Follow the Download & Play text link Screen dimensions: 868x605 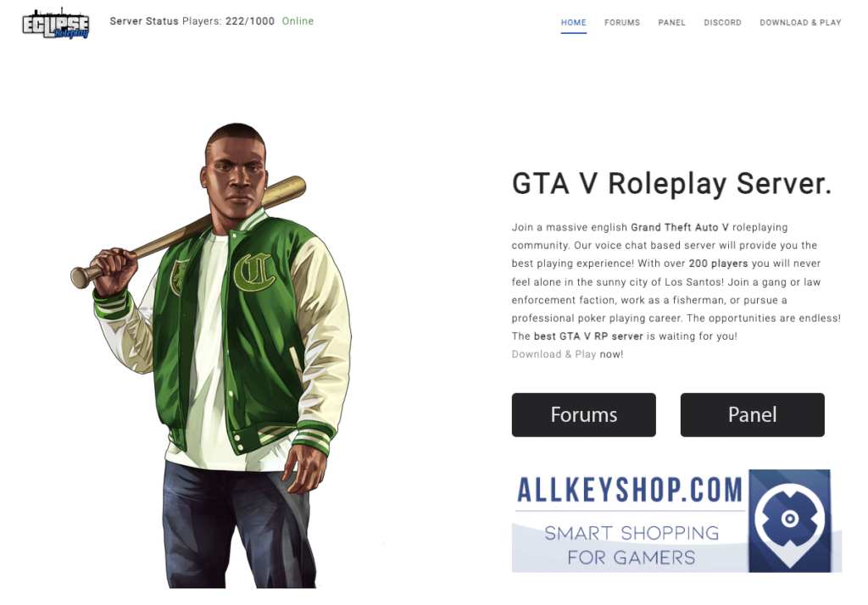[x=554, y=354]
